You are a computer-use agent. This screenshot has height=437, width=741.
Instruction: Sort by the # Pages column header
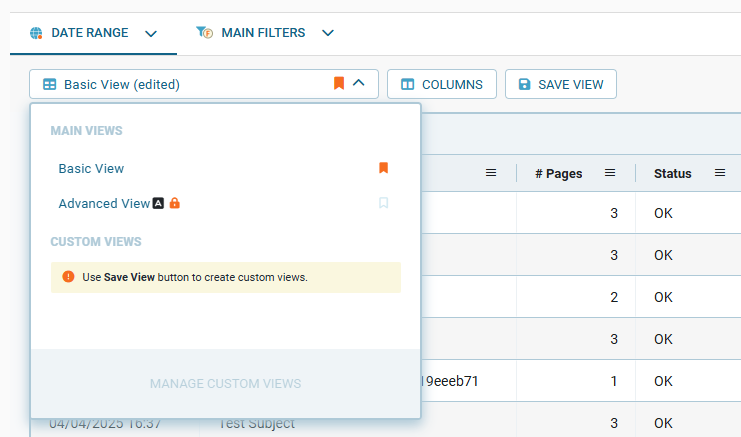click(x=558, y=173)
